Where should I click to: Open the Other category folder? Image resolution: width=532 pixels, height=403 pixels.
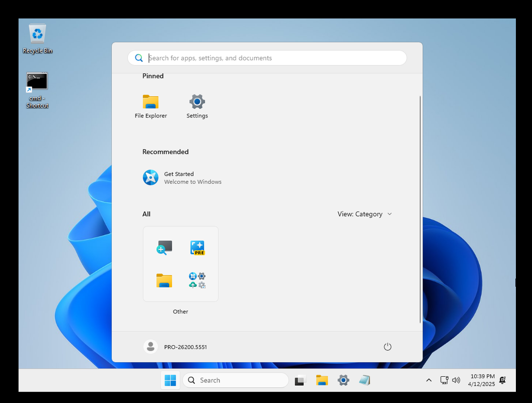(181, 264)
